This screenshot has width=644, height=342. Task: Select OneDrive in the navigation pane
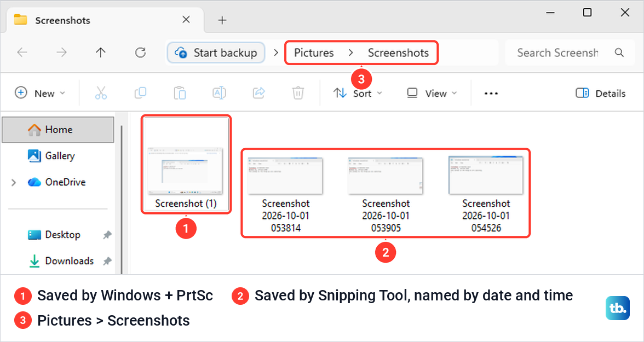pos(65,182)
